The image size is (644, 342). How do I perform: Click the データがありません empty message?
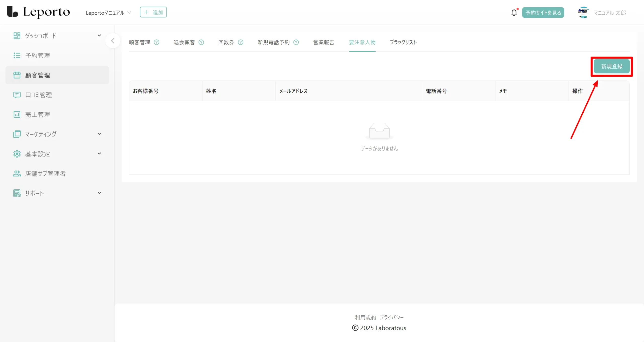pyautogui.click(x=379, y=149)
